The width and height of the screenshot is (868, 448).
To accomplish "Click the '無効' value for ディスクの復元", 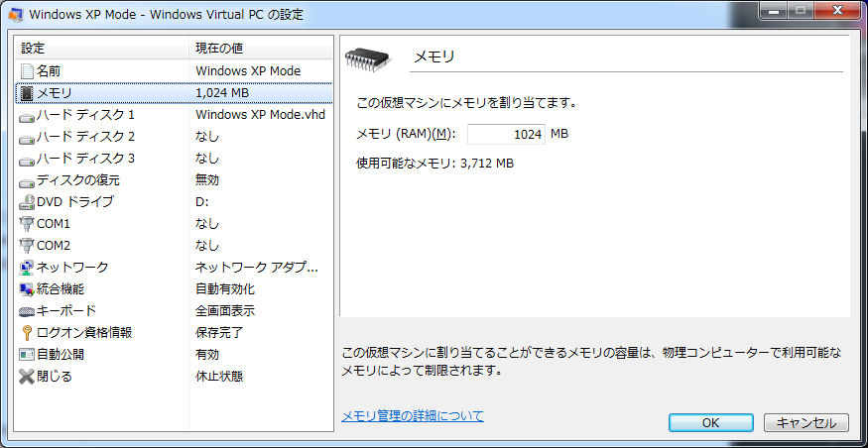I will [x=207, y=180].
